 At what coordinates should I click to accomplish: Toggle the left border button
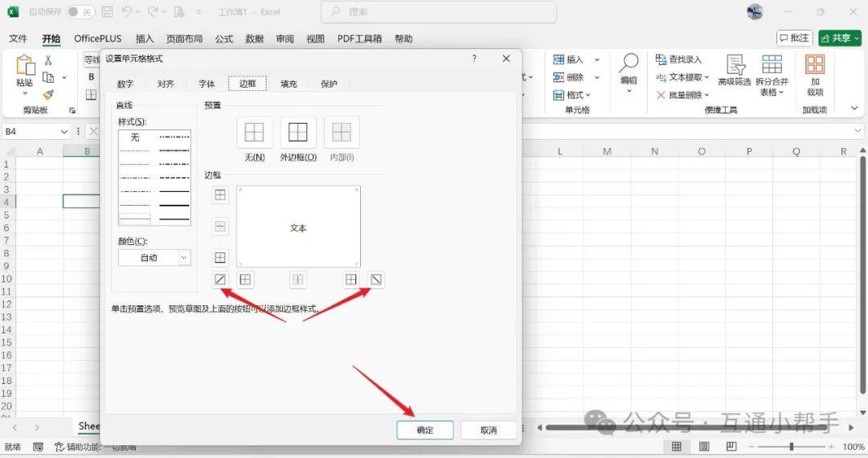245,280
